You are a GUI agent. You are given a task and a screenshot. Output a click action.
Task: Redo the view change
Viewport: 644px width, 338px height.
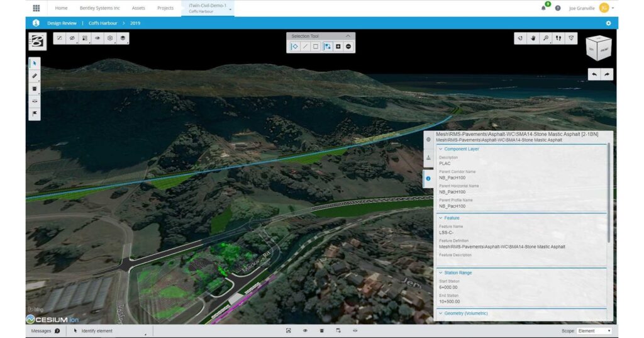point(607,74)
